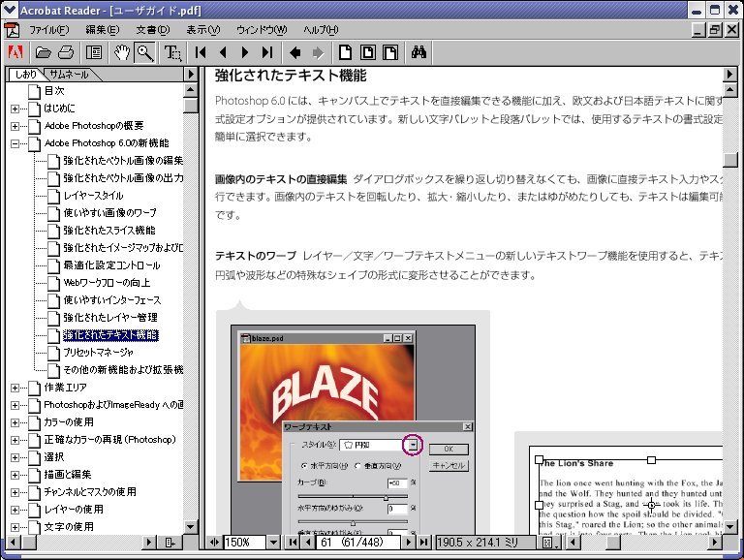Screen dimensions: 744x560
Task: Click the greyed Go forward view arrow
Action: coord(318,52)
